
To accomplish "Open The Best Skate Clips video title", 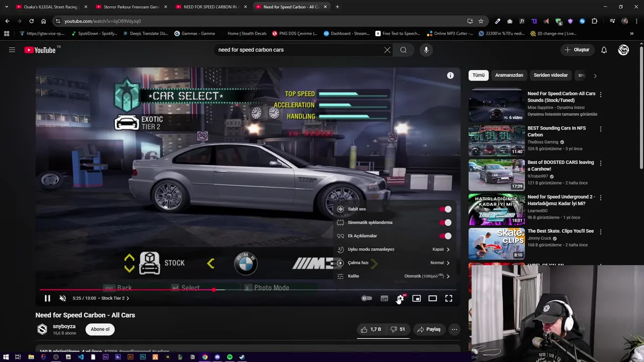I will click(560, 231).
